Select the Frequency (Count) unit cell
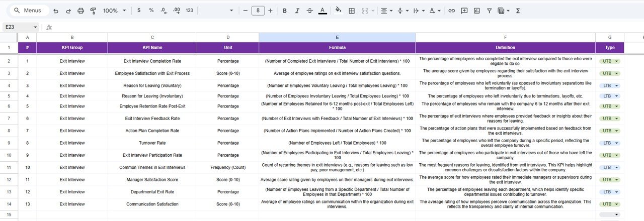644x221 pixels. pyautogui.click(x=228, y=167)
